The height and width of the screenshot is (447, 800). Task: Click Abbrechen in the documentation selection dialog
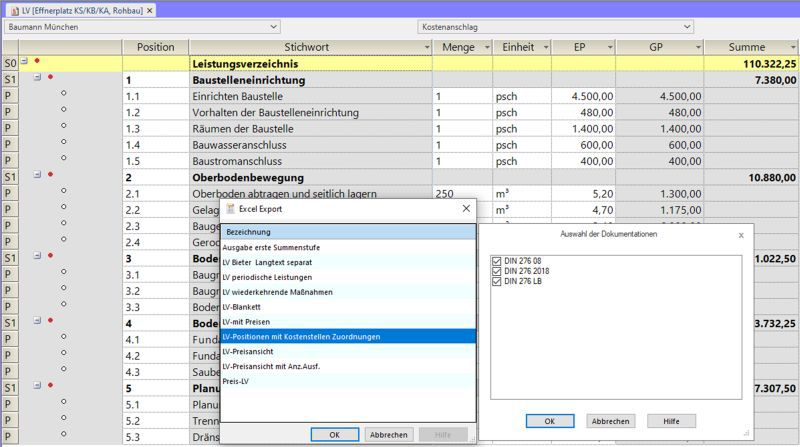pyautogui.click(x=610, y=421)
